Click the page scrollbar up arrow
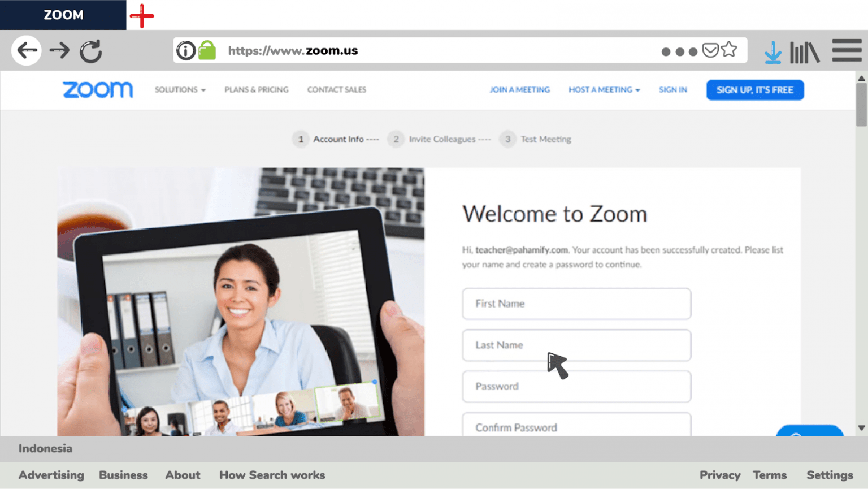 (x=861, y=78)
